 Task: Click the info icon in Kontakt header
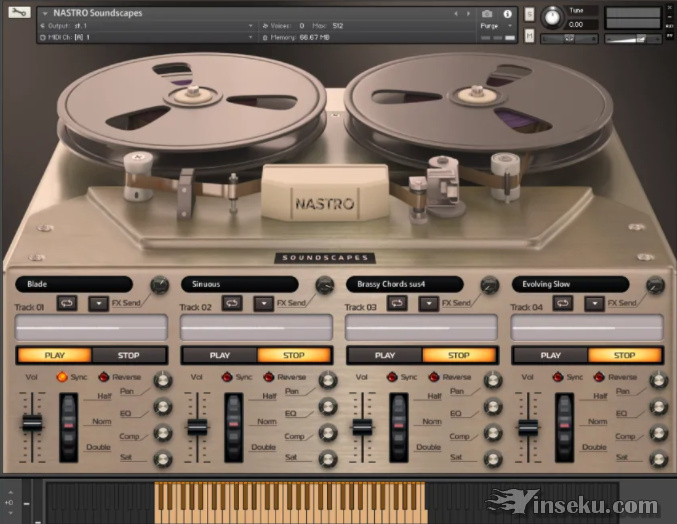507,13
